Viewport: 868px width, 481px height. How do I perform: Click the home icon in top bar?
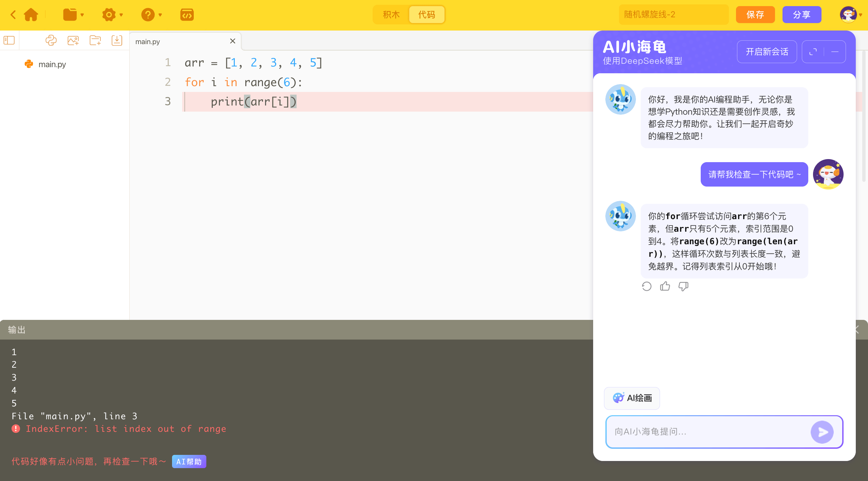31,15
